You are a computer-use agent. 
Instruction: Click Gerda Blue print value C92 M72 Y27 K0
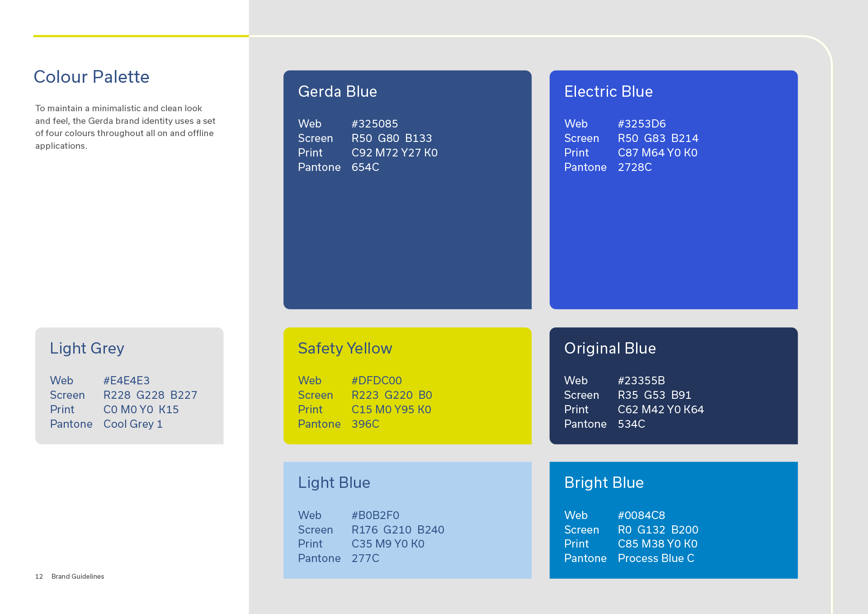click(394, 153)
